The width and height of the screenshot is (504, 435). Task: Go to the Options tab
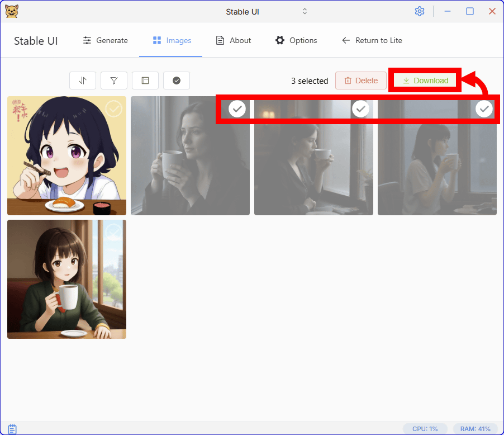(x=296, y=40)
